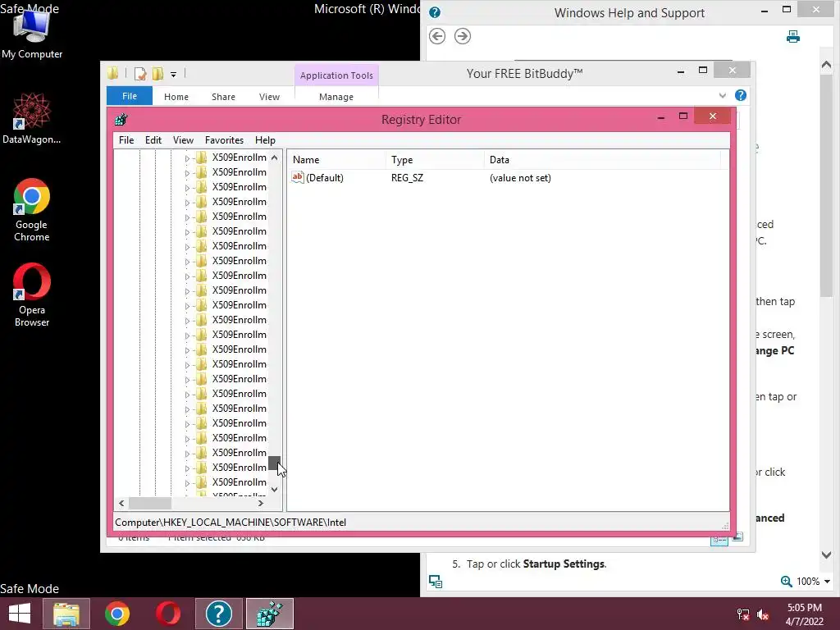Viewport: 840px width, 630px height.
Task: Click the muted volume tray icon
Action: (x=763, y=614)
